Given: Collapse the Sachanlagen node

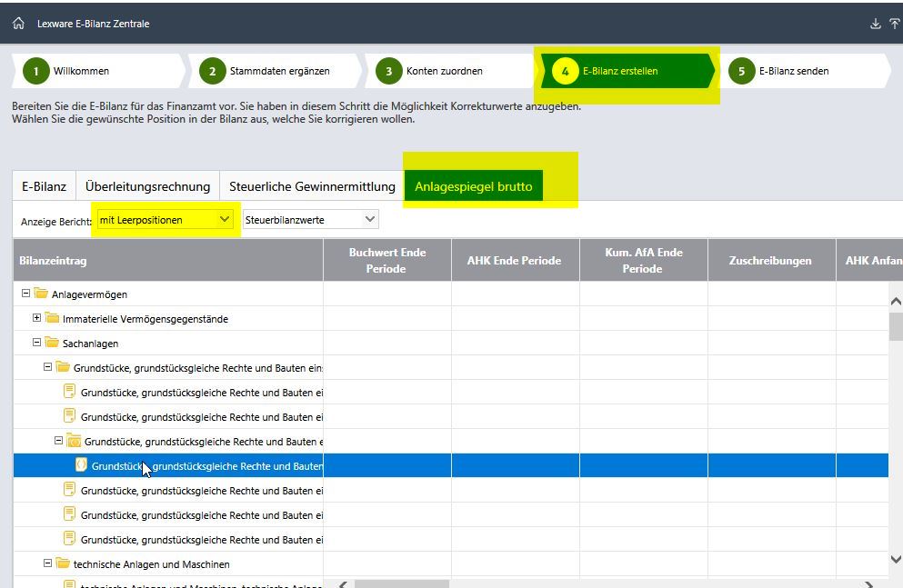Looking at the screenshot, I should [x=36, y=343].
